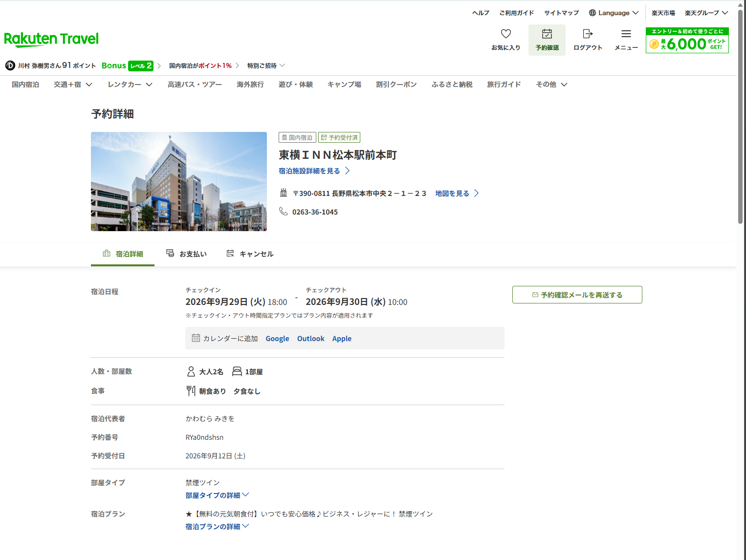The image size is (746, 560).
Task: Click the calendar icon for カレンダーに追加
Action: point(196,338)
